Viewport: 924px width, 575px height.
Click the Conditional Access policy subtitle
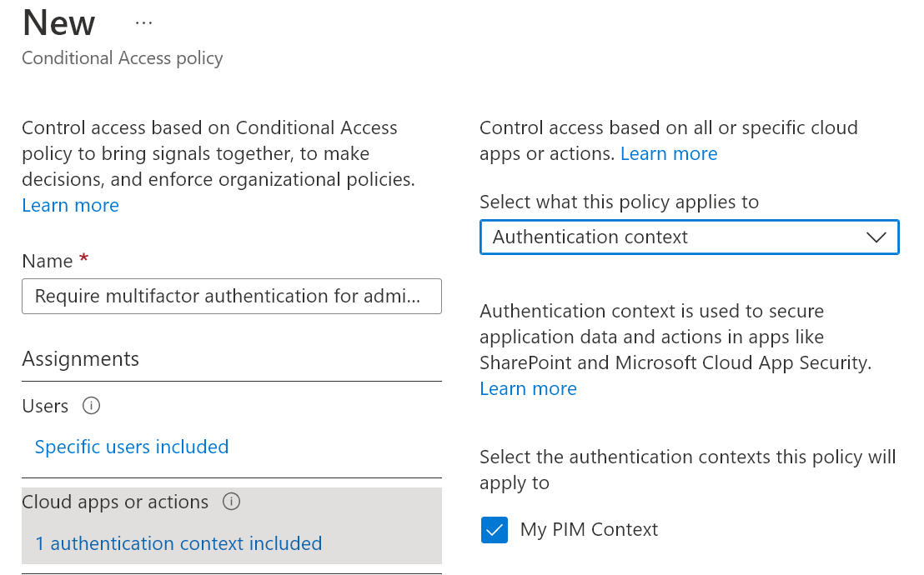[123, 58]
